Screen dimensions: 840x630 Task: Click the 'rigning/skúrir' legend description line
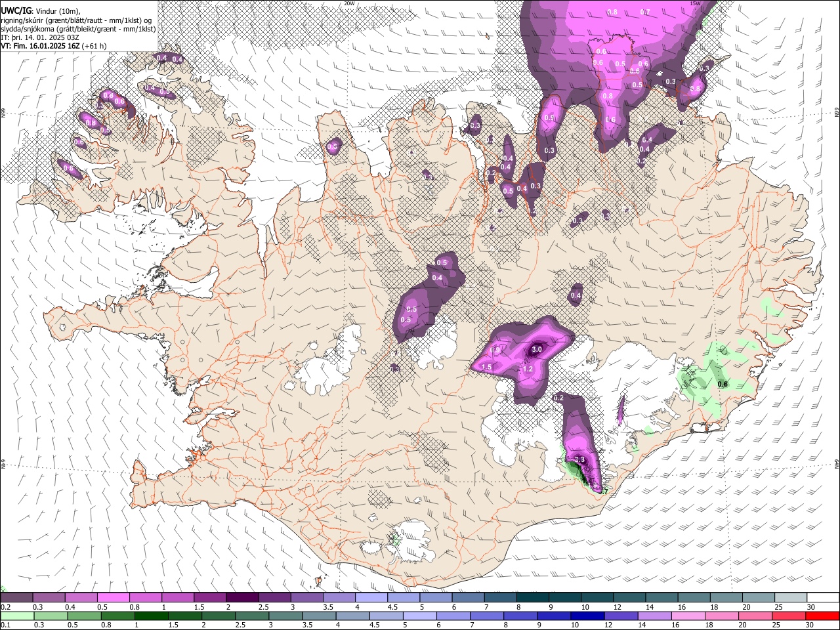point(76,20)
